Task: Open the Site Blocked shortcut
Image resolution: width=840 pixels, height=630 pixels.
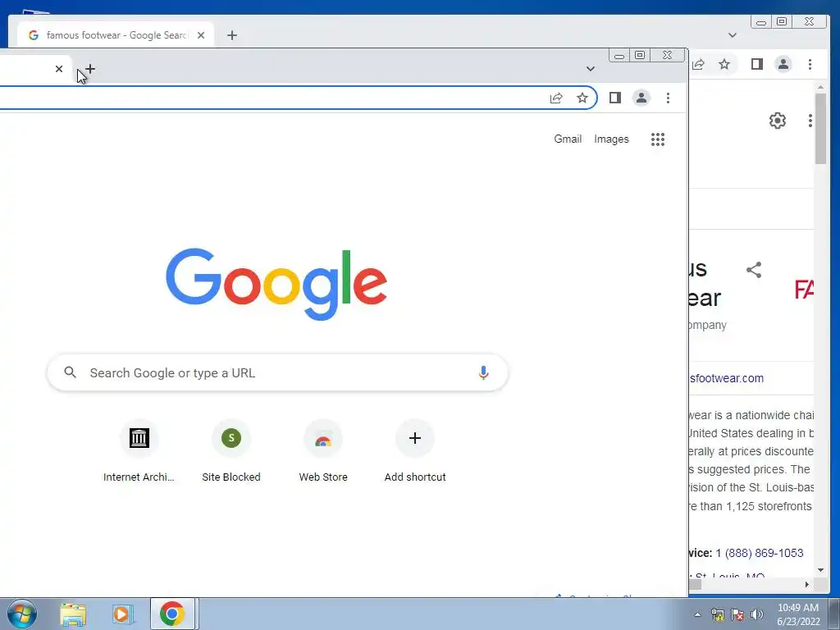Action: click(x=231, y=452)
